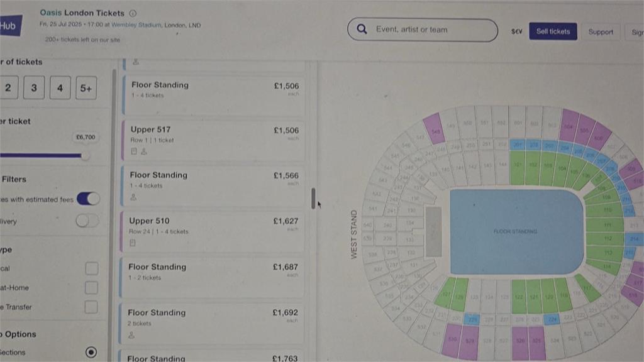The image size is (644, 362).
Task: Open the Wembley Stadium link
Action: coord(136,25)
